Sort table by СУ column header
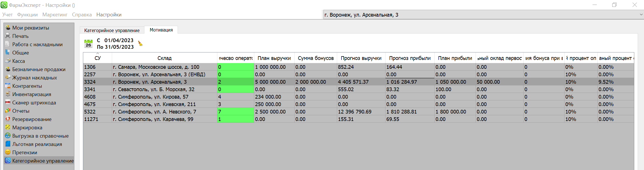The width and height of the screenshot is (644, 170). [98, 58]
